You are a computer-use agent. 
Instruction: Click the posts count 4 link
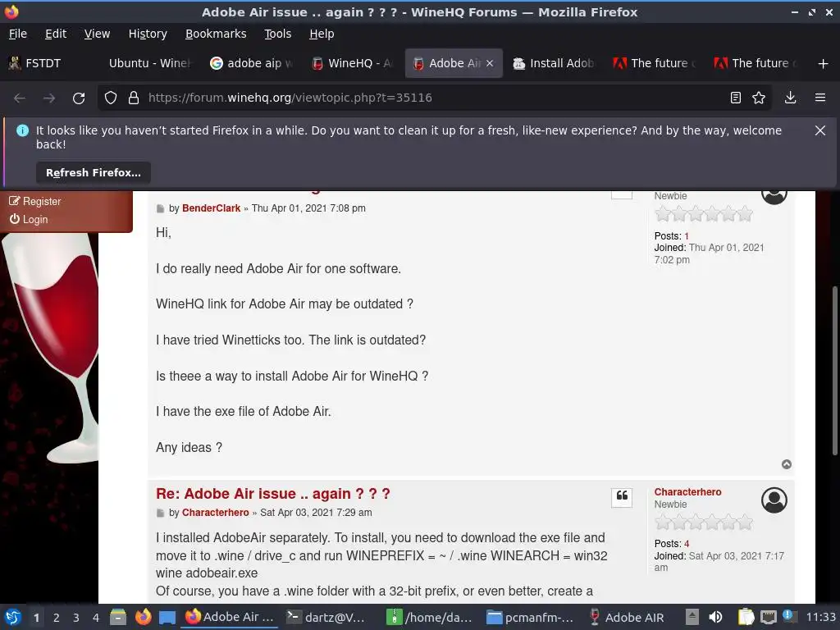click(687, 543)
